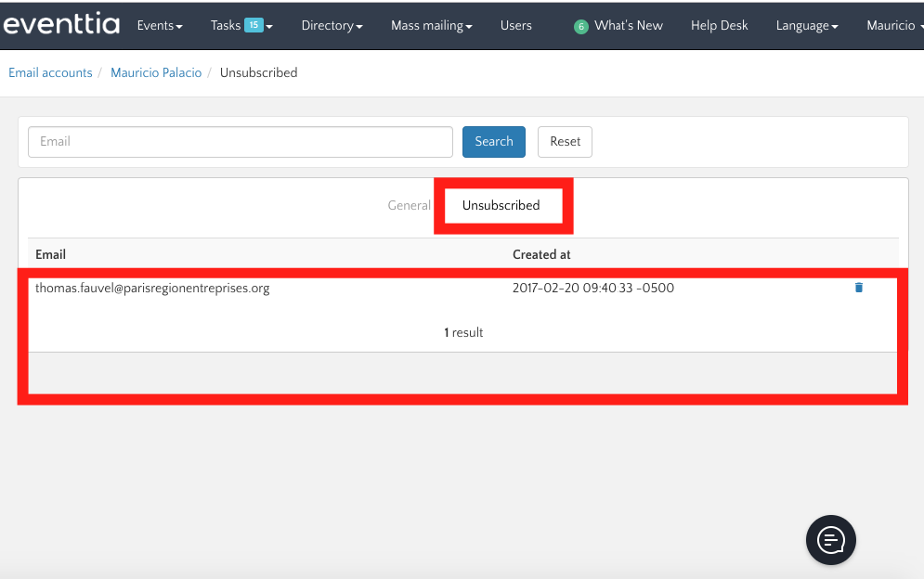Open the Mauricio user menu
This screenshot has width=924, height=579.
pyautogui.click(x=893, y=26)
